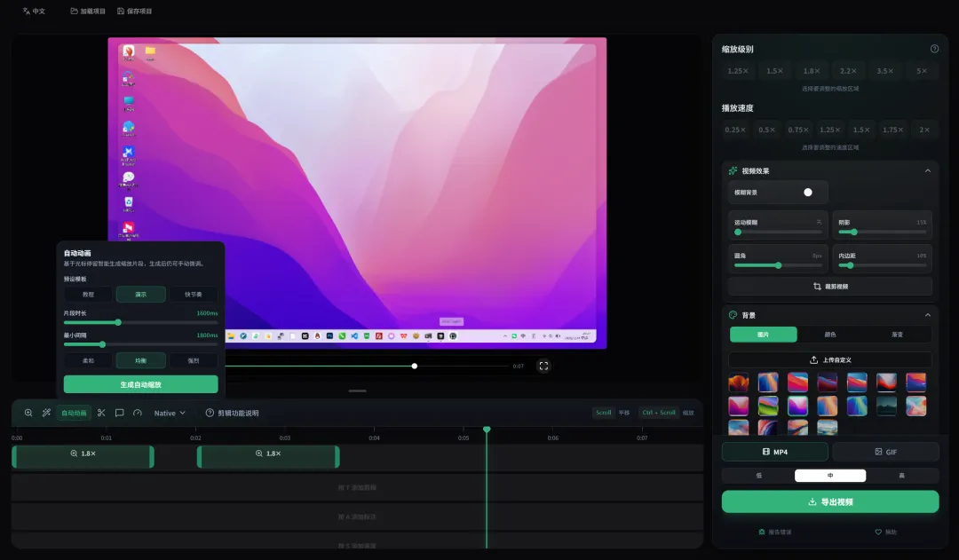
Task: Select the 演示 preset template
Action: click(140, 294)
